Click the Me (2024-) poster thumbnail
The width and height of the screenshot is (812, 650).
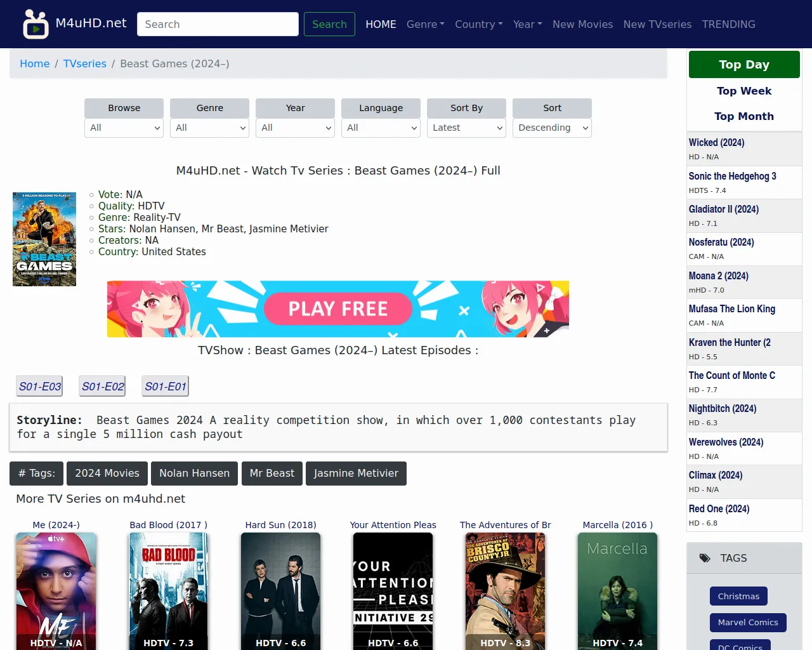56,591
